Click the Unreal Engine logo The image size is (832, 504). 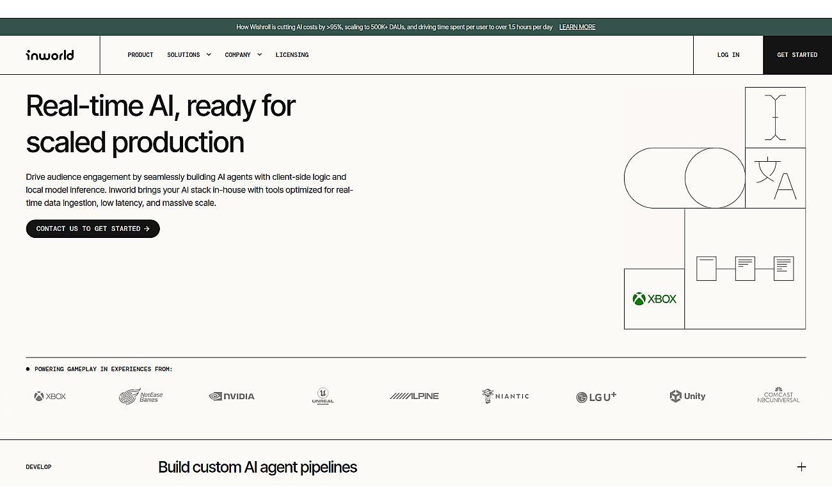pos(323,396)
